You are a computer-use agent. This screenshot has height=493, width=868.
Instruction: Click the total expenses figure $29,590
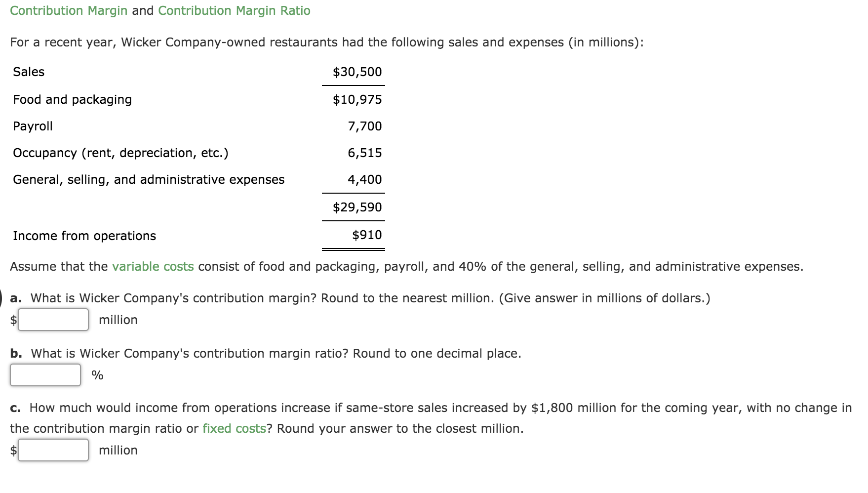click(357, 206)
